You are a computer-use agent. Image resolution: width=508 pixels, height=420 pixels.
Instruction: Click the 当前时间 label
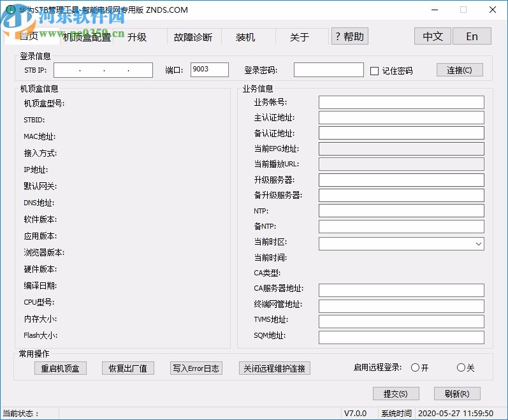coord(270,257)
